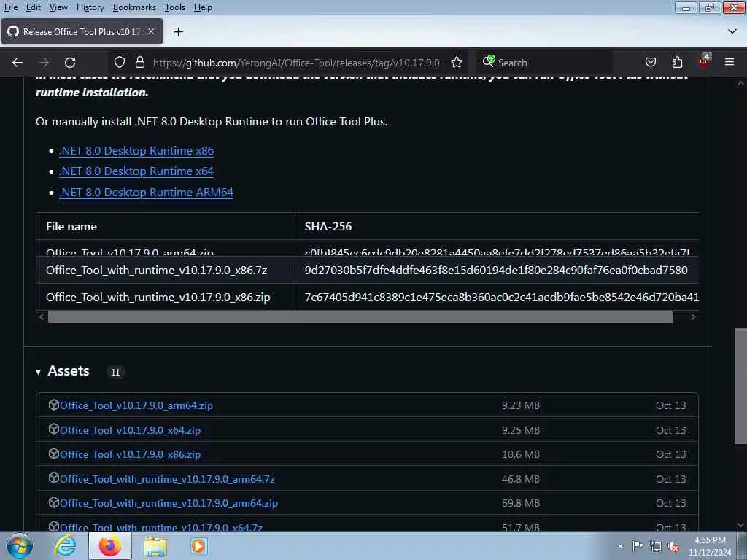Screen dimensions: 747x560
Task: Open the system clock and date
Action: [x=710, y=546]
